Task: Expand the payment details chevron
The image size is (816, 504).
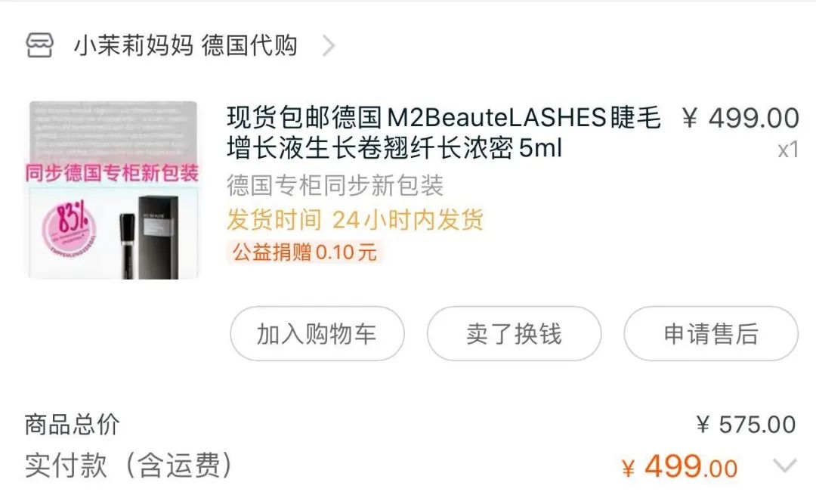Action: [785, 465]
